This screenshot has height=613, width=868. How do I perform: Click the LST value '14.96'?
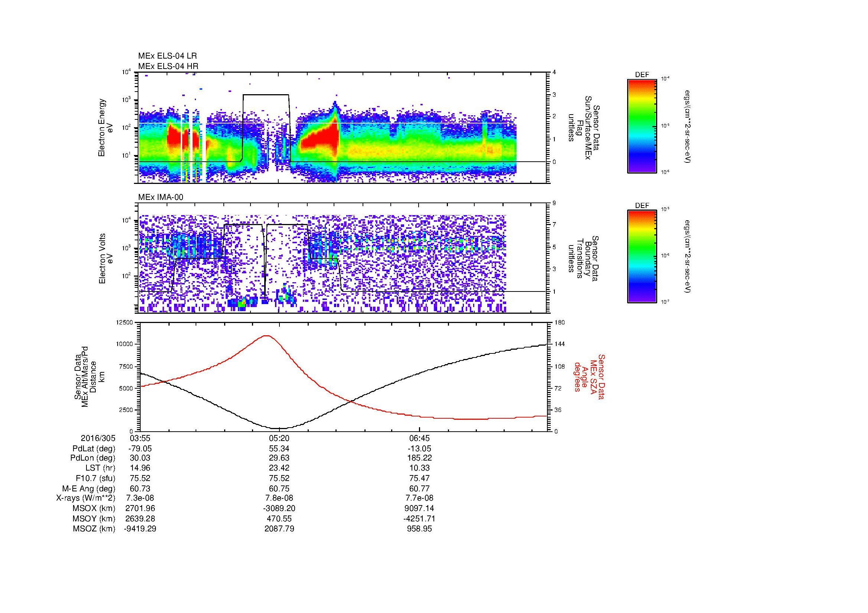point(140,468)
